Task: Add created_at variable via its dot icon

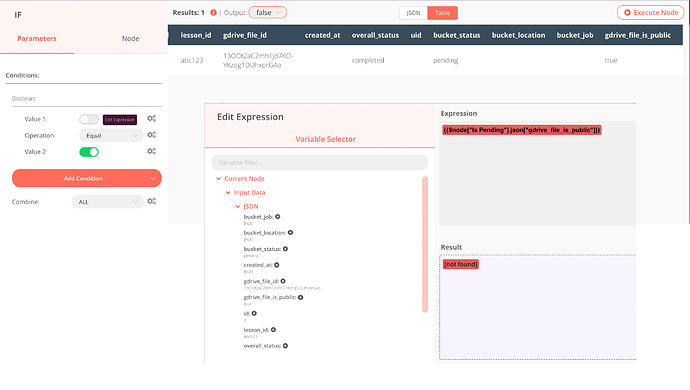Action: pyautogui.click(x=277, y=265)
